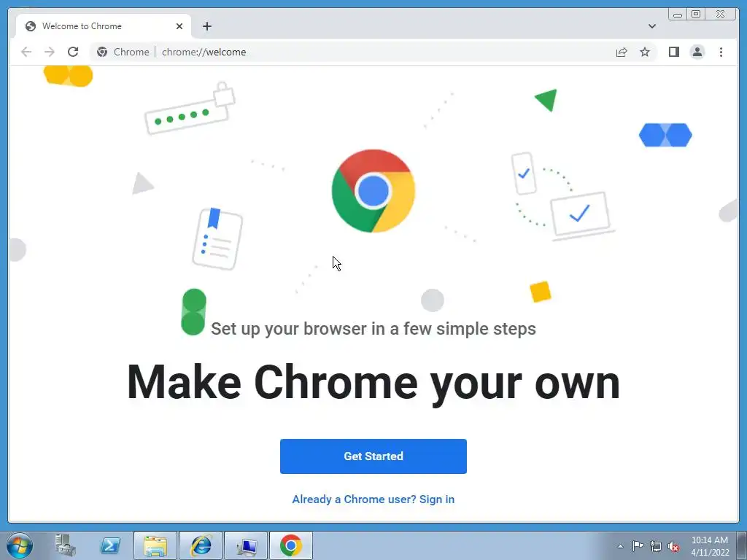Maximize the Chrome window
747x560 pixels.
click(x=695, y=14)
